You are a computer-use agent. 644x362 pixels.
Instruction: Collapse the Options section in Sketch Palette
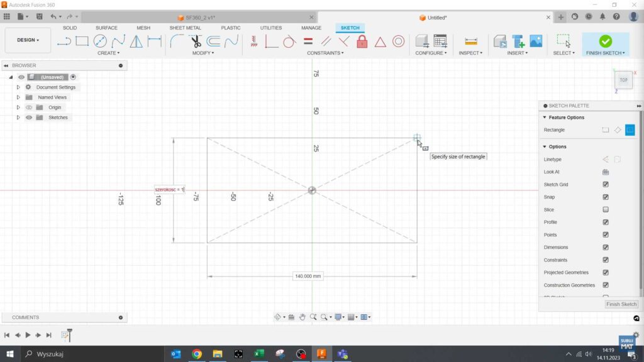point(544,146)
